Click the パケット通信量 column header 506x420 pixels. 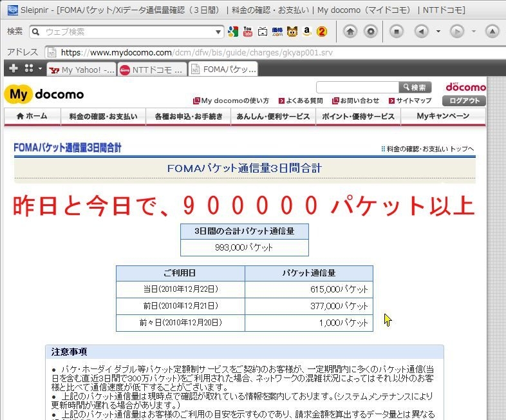tap(309, 273)
